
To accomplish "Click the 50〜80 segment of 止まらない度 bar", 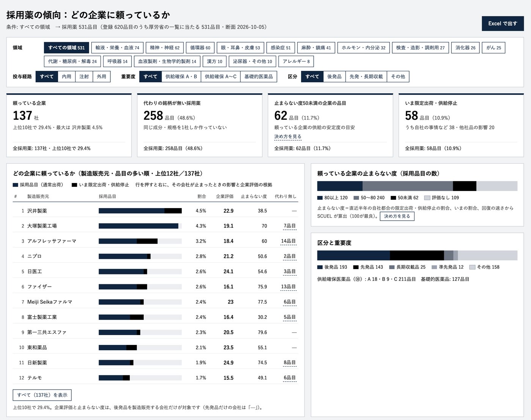I will (408, 186).
